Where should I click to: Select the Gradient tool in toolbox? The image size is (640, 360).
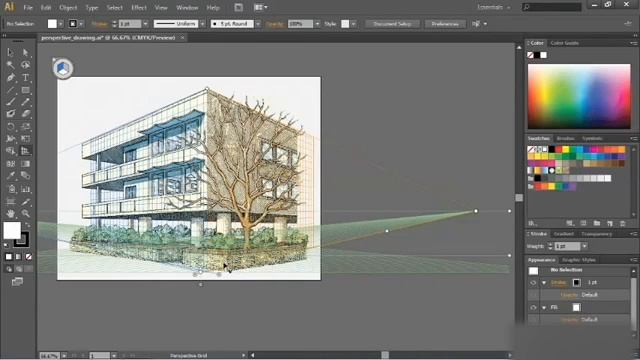point(25,164)
